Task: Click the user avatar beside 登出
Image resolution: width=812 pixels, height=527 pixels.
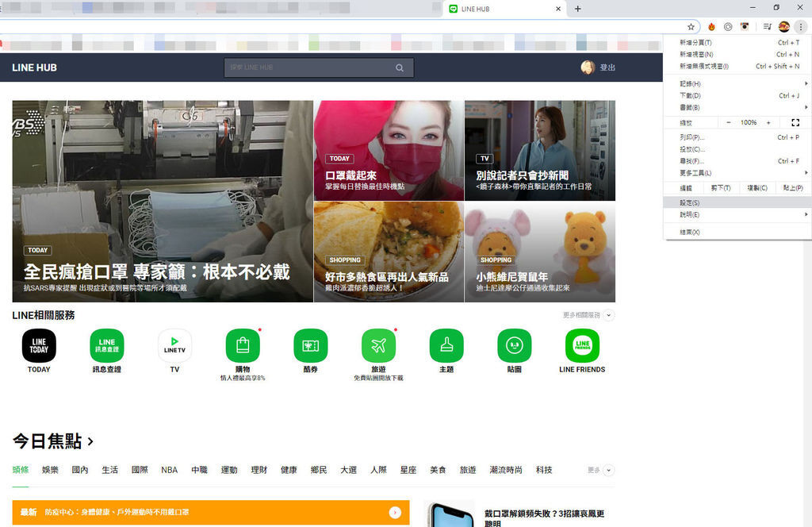Action: coord(588,67)
